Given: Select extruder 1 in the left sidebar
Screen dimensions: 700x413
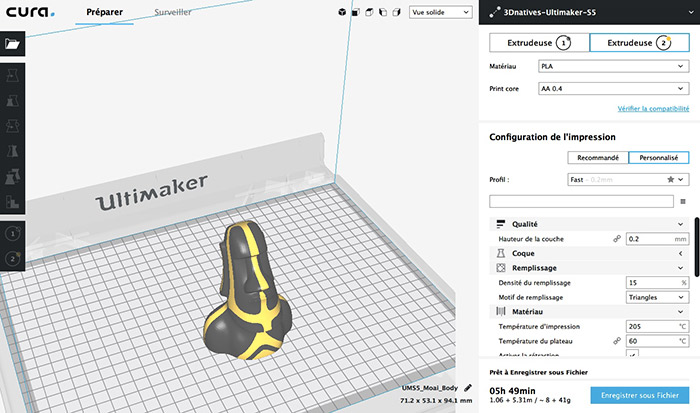Looking at the screenshot, I should 12,232.
